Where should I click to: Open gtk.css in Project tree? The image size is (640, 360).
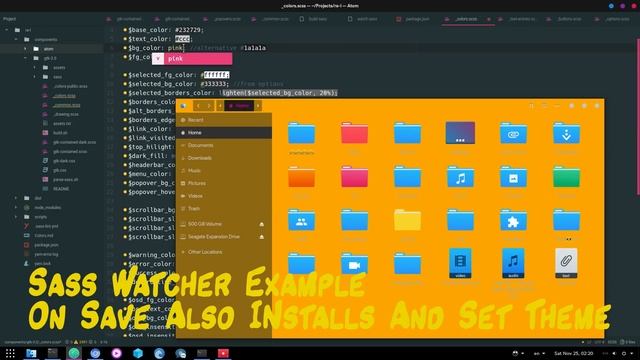point(60,170)
